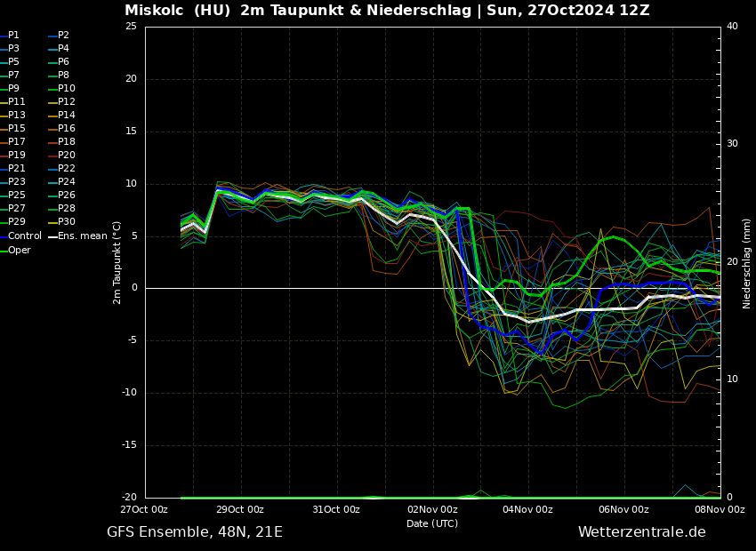Click the Date (UTC) axis label
Image resolution: width=756 pixels, height=551 pixels.
pos(432,524)
